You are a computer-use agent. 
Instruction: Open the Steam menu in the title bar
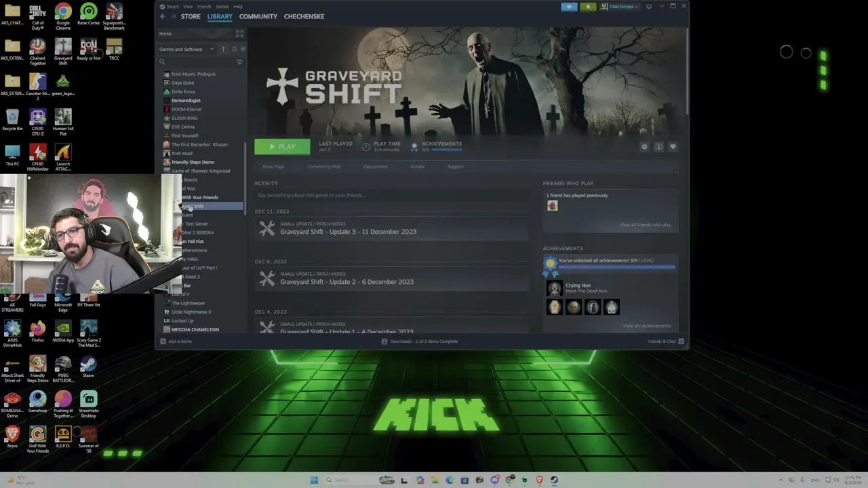[x=173, y=7]
